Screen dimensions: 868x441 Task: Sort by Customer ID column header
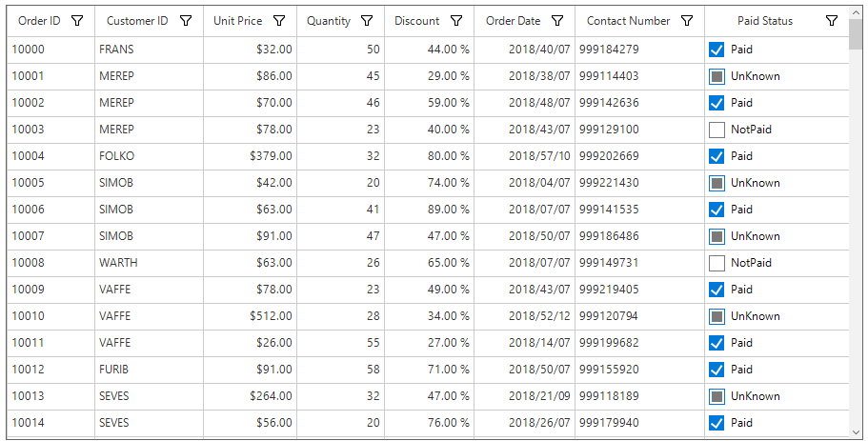137,21
